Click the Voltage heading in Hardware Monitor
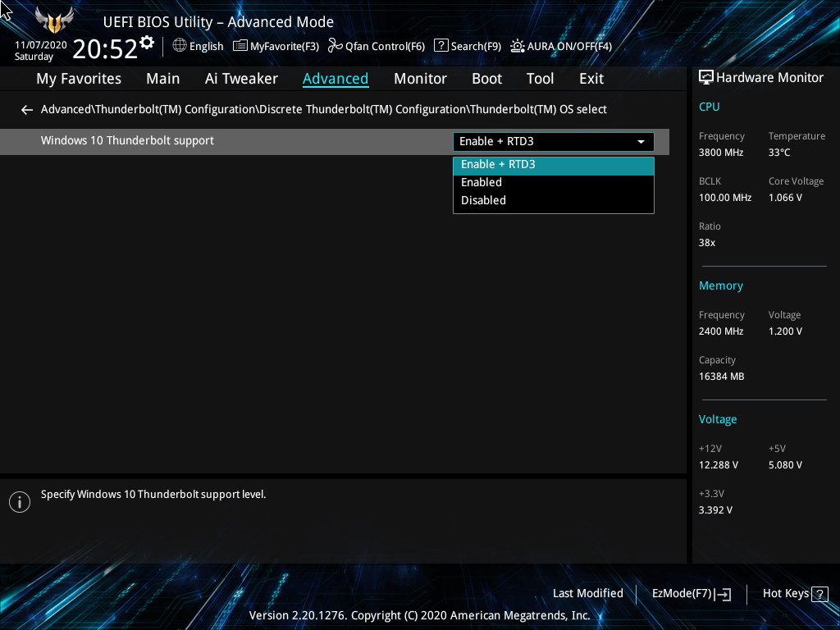This screenshot has width=840, height=630. 717,419
